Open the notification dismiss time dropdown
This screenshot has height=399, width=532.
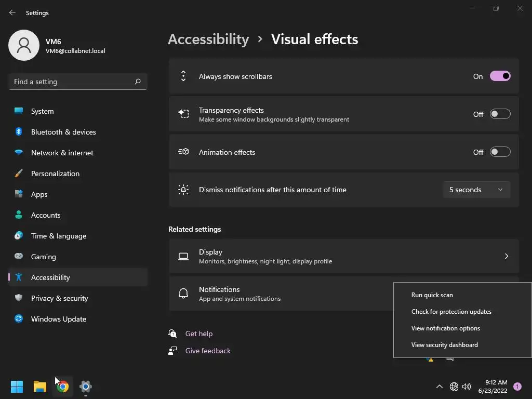click(x=476, y=190)
